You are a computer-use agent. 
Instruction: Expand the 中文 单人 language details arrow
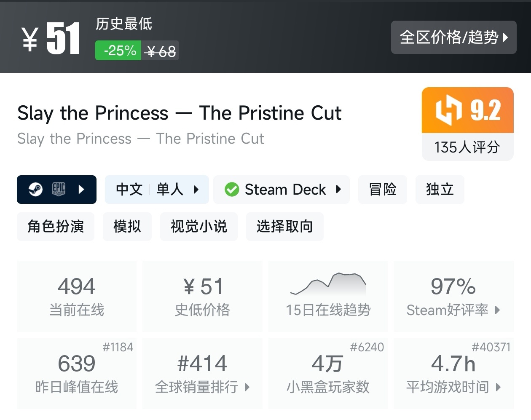196,190
